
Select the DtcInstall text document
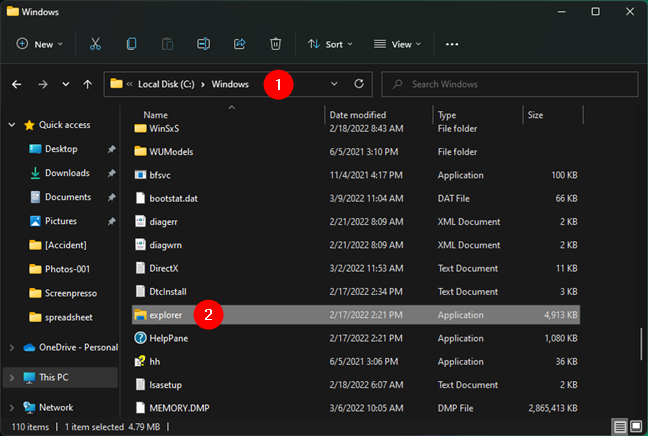[x=168, y=292]
